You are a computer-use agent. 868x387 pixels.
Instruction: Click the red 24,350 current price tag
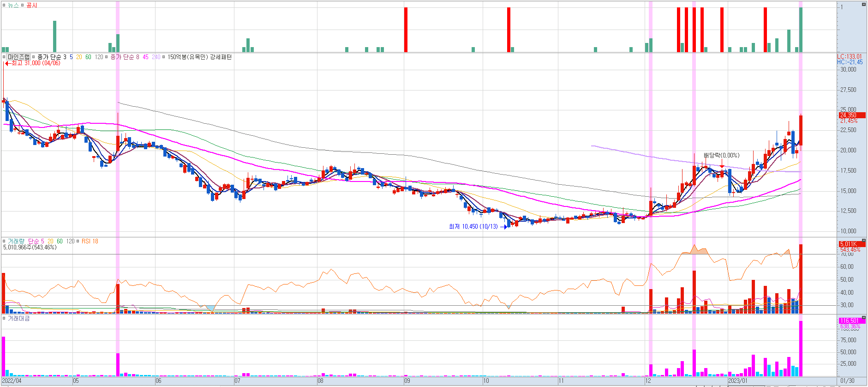click(852, 115)
